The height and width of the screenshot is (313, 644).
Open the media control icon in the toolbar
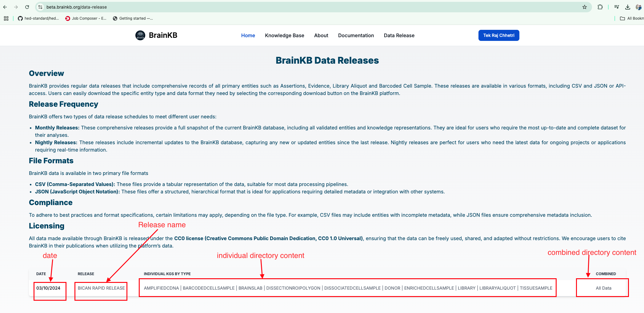click(x=617, y=7)
